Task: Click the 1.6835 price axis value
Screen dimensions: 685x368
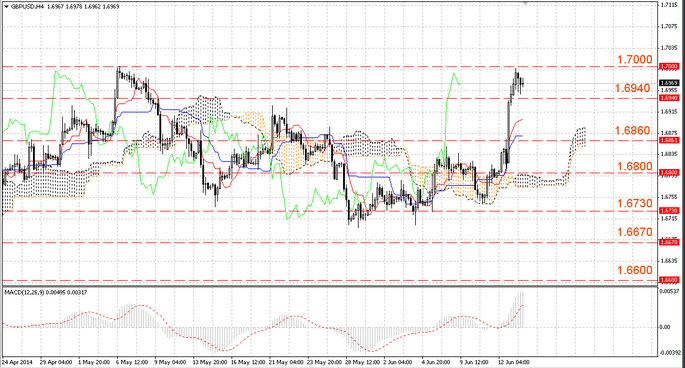Action: click(669, 154)
